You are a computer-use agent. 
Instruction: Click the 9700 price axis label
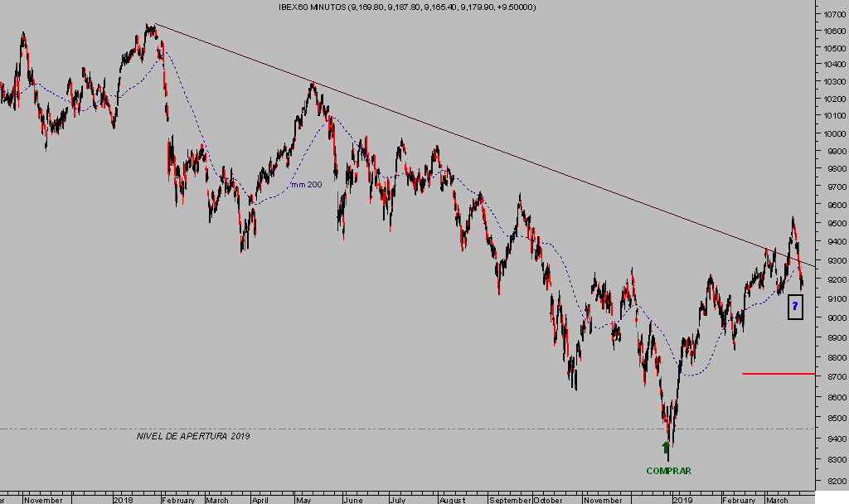[x=837, y=187]
